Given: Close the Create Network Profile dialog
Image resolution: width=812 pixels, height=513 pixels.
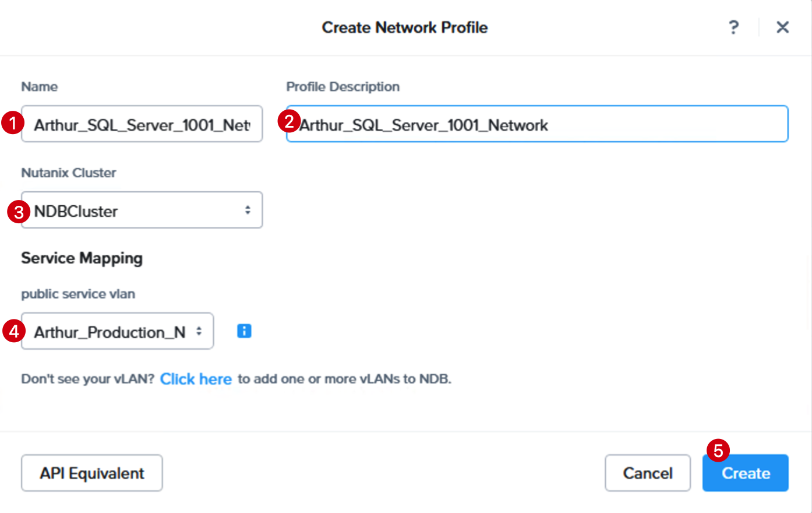Looking at the screenshot, I should click(783, 27).
